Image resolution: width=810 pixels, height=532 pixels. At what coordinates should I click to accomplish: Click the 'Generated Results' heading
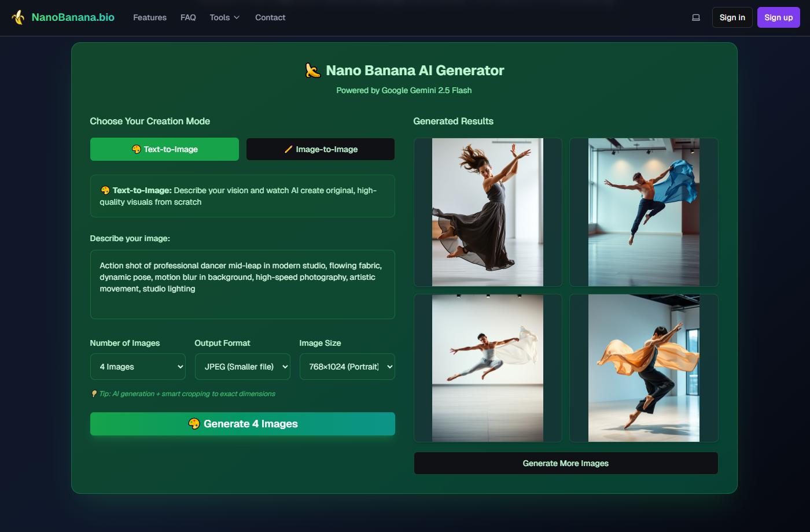click(x=453, y=121)
